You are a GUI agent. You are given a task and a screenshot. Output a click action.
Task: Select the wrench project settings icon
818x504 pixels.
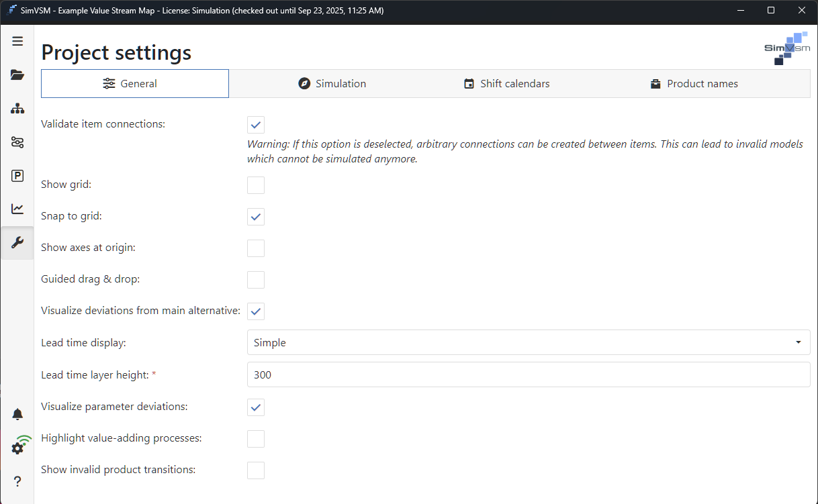click(x=17, y=242)
